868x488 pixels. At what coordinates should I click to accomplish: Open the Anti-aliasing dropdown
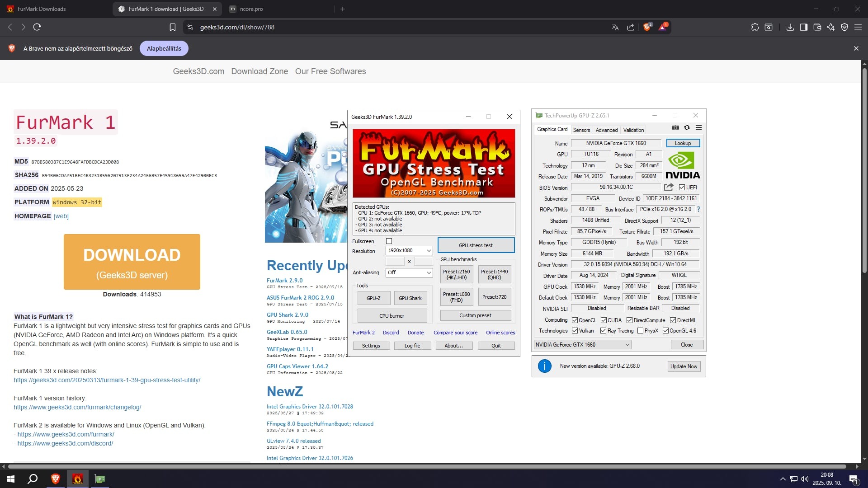(409, 272)
